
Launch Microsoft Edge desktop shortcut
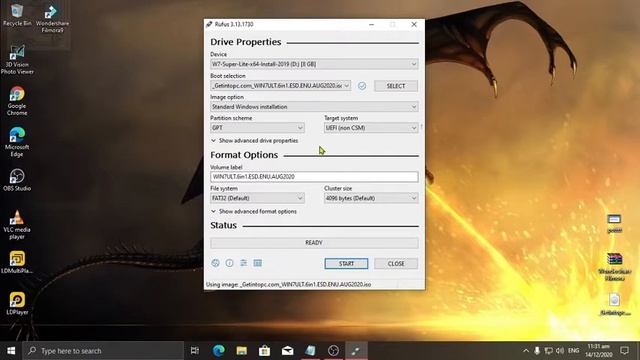[17, 142]
